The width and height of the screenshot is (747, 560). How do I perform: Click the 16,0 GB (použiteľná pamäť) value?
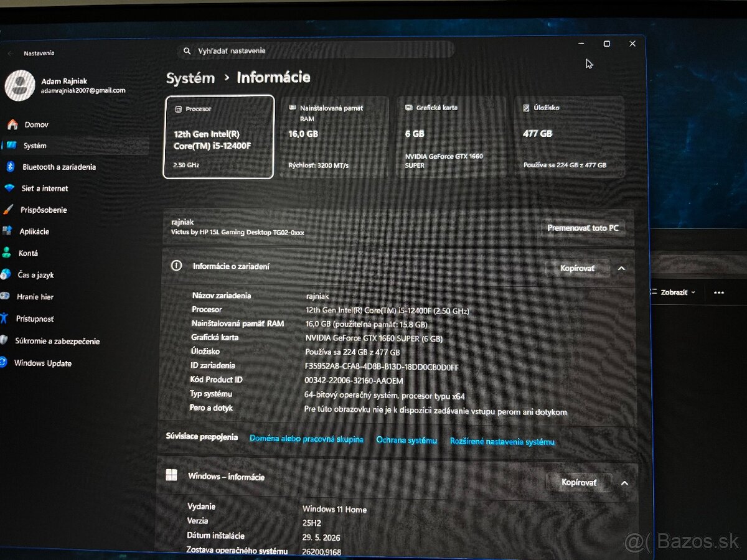click(x=367, y=324)
